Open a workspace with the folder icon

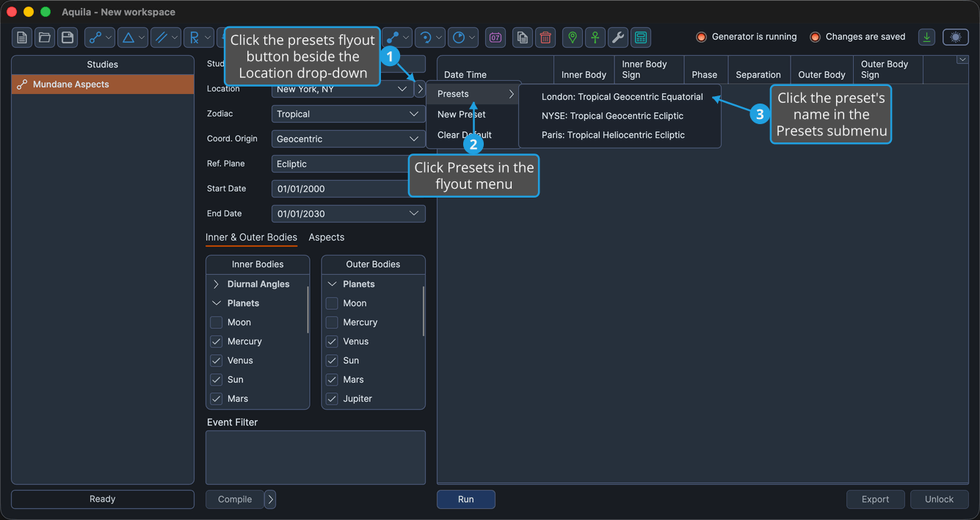[45, 37]
